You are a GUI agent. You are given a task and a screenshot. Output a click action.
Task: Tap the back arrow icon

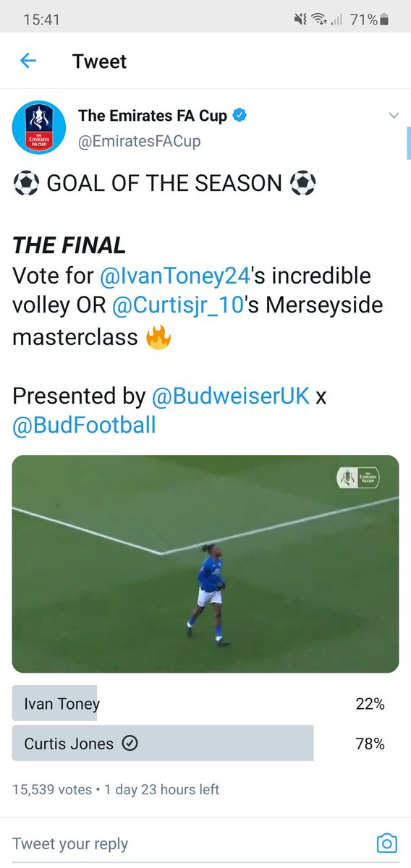pyautogui.click(x=27, y=61)
